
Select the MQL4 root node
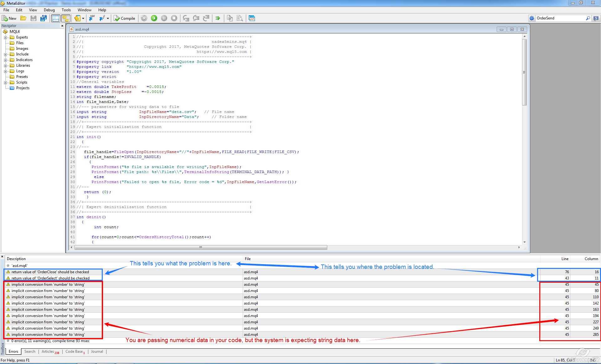pos(14,31)
